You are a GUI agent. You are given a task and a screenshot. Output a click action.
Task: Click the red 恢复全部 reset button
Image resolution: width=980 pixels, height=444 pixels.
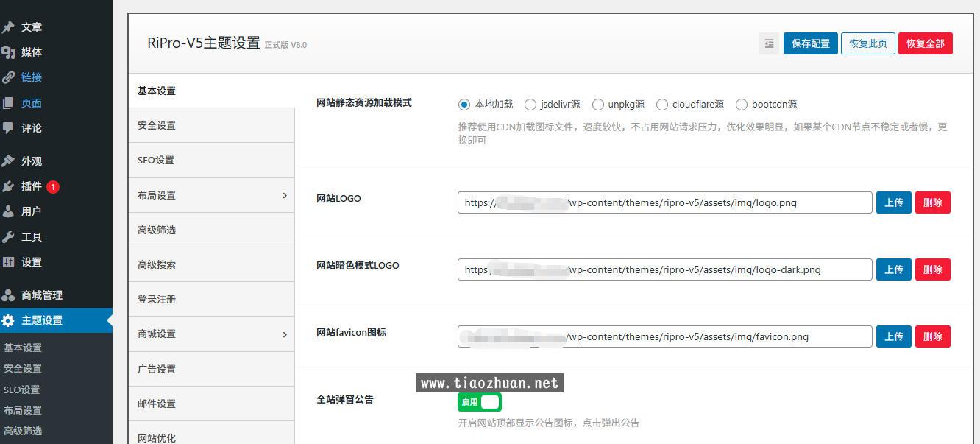[925, 43]
